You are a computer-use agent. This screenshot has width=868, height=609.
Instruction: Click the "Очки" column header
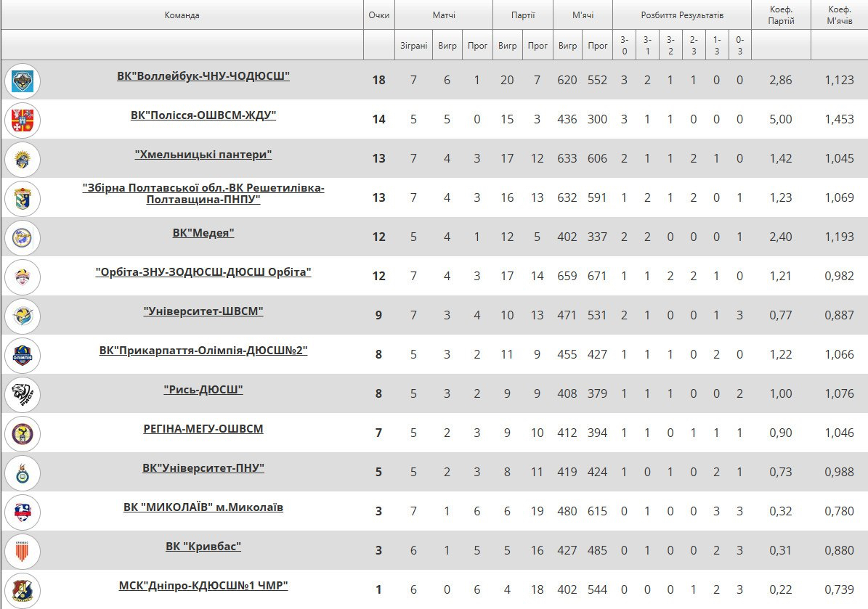coord(378,15)
